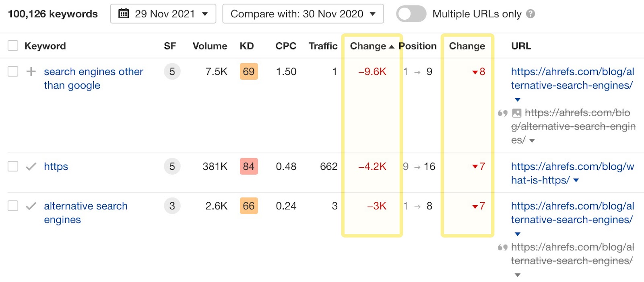Click the image icon beside the strikethrough ahrefs URL

(x=517, y=113)
